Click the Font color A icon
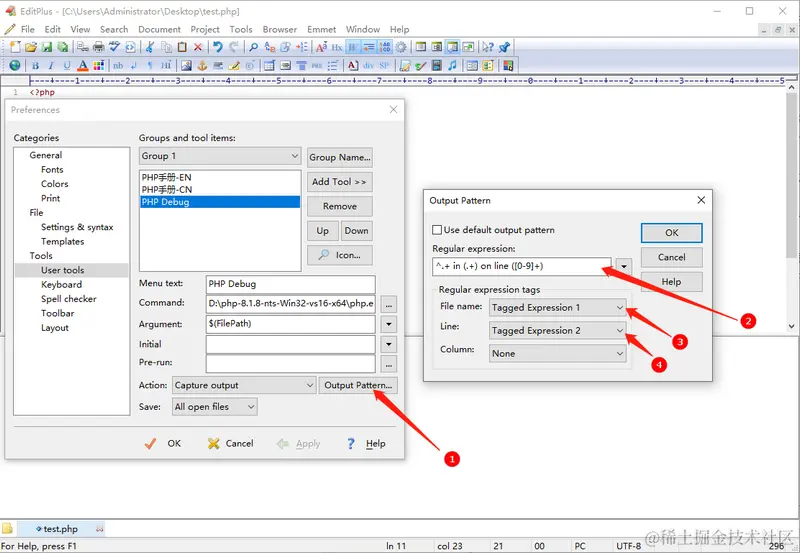 click(83, 65)
